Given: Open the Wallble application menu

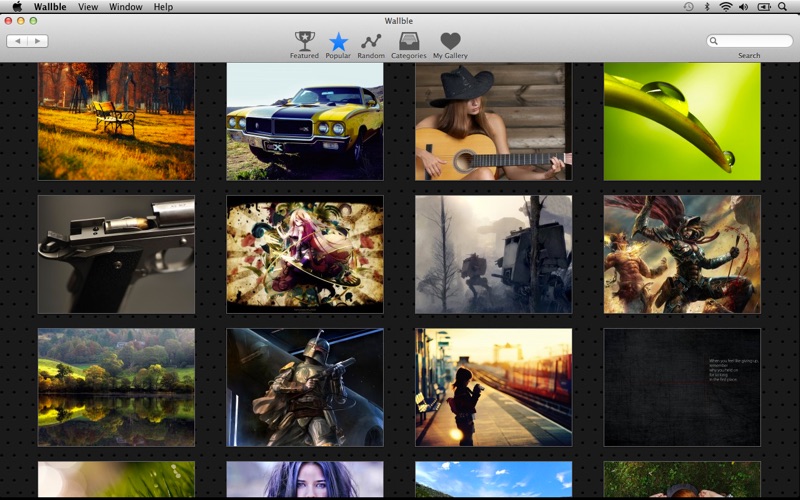Looking at the screenshot, I should 49,7.
